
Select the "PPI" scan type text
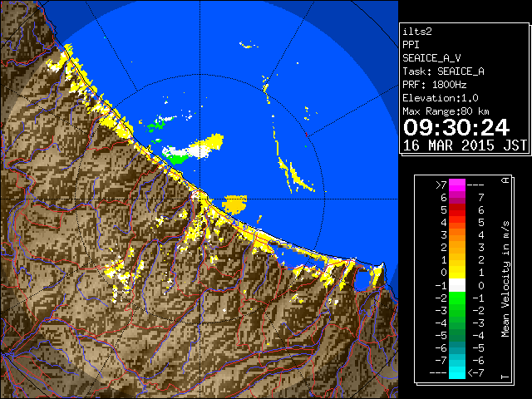(411, 44)
